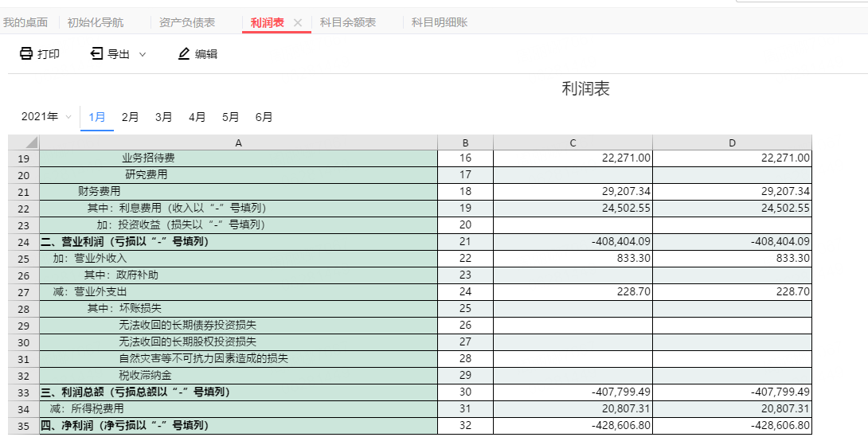Open the 初始化导航 tab
The width and height of the screenshot is (868, 441).
(96, 22)
